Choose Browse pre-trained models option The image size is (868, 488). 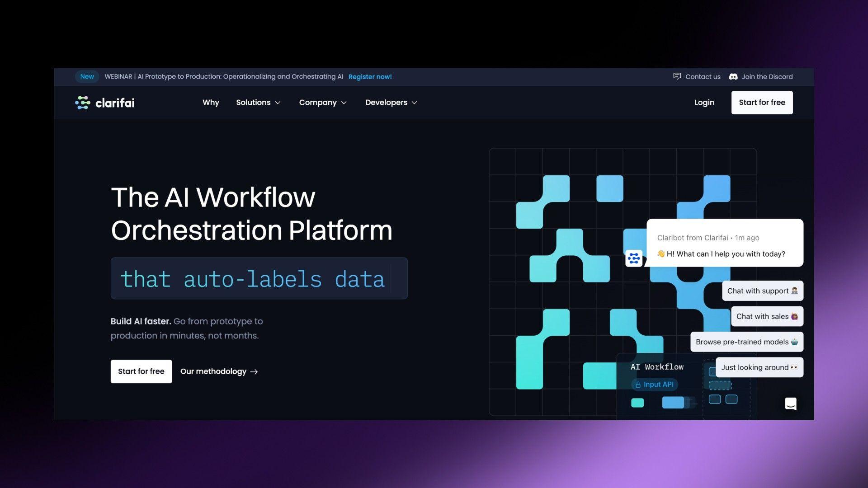click(x=747, y=342)
